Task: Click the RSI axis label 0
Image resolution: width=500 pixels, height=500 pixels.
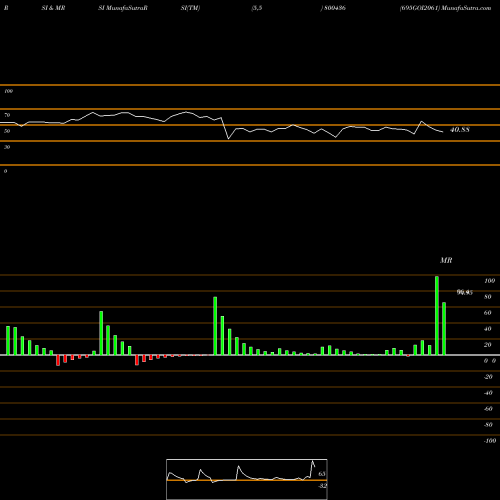Action: [x=6, y=171]
